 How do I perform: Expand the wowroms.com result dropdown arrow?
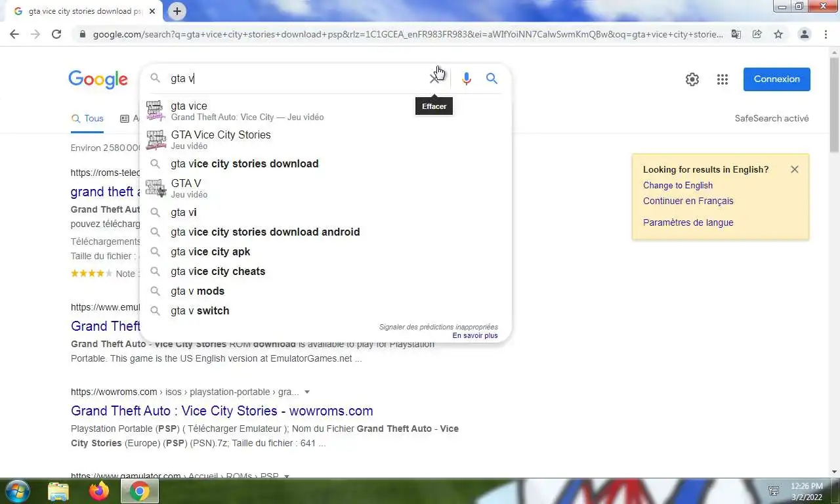coord(306,392)
